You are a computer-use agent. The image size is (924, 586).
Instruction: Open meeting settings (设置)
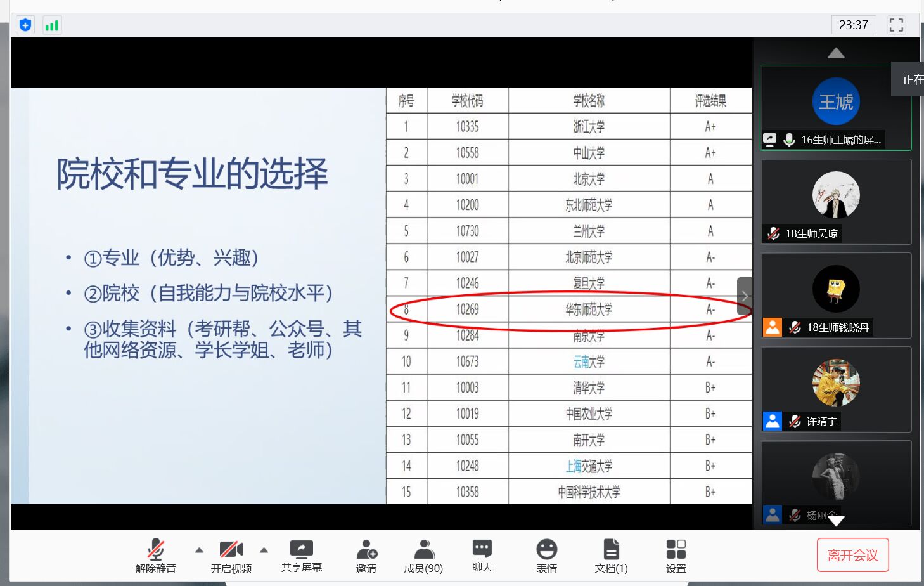676,555
